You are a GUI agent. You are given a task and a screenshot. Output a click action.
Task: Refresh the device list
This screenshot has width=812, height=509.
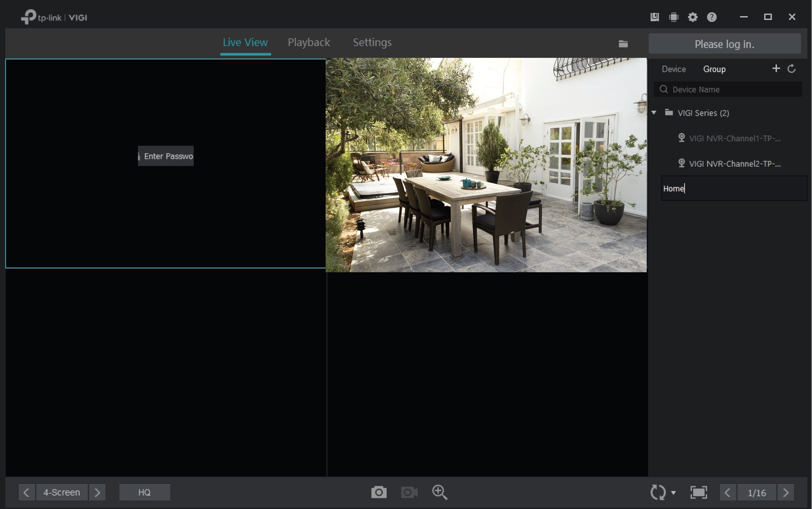point(792,69)
